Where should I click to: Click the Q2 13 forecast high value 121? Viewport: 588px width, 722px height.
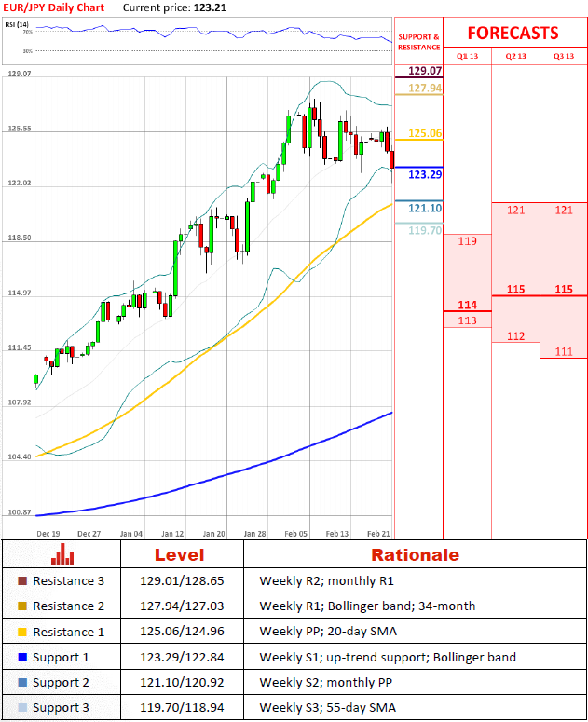click(x=515, y=211)
